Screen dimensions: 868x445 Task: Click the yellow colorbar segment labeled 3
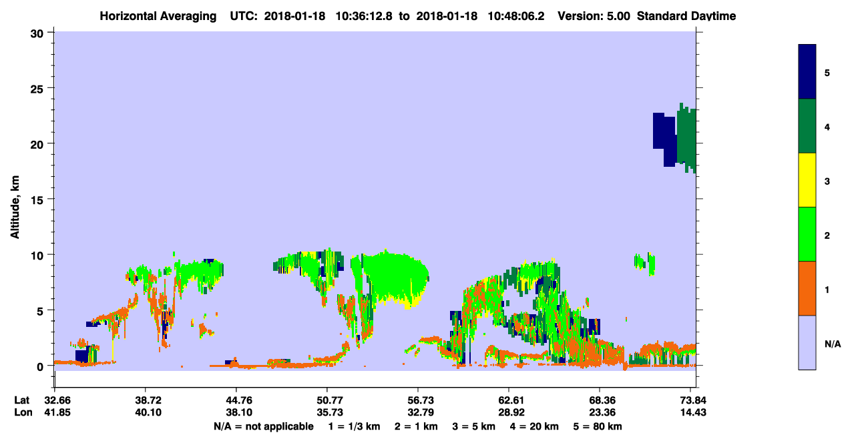807,180
